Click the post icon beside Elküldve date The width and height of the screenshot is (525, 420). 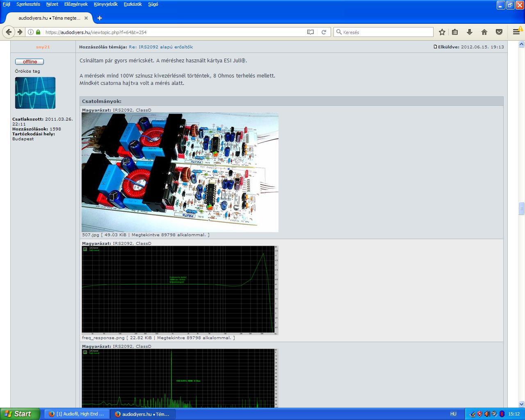pos(435,47)
